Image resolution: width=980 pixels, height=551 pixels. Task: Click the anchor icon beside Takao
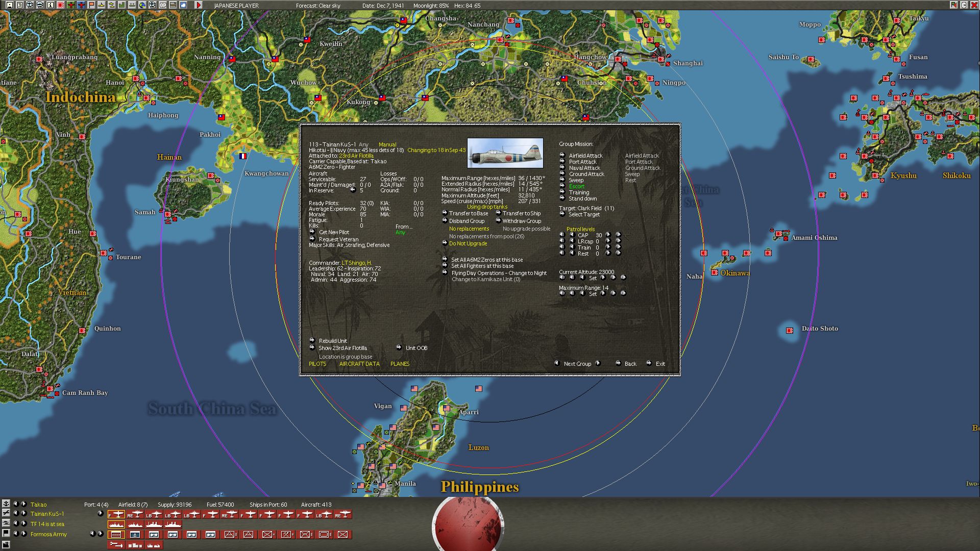coord(6,504)
